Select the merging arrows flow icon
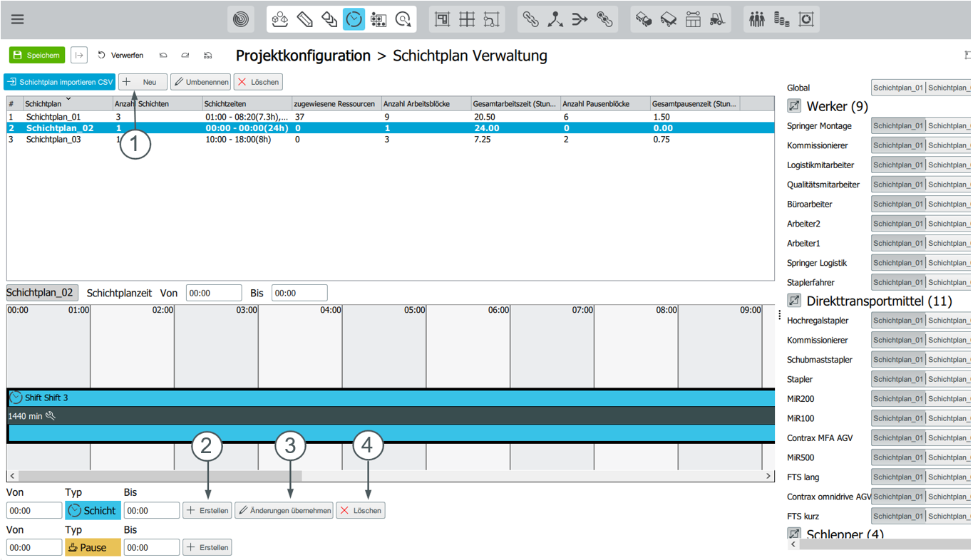This screenshot has width=973, height=560. tap(580, 19)
